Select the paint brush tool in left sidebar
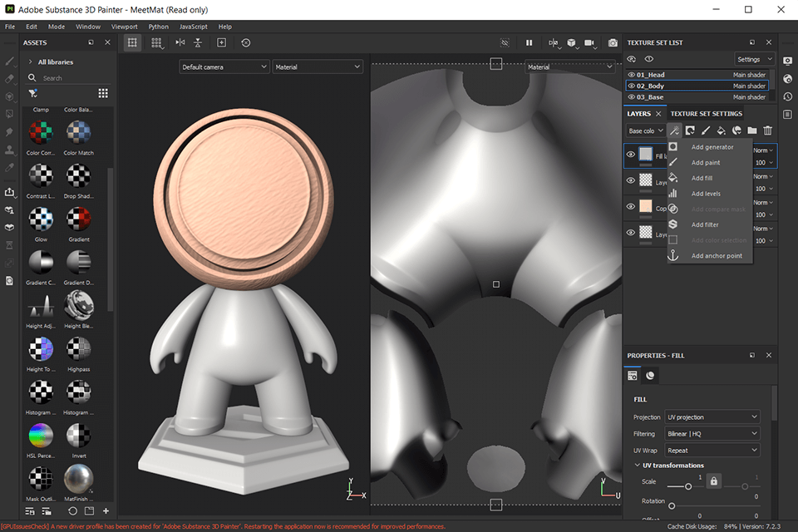Screen dimensions: 798x532 tap(10, 62)
